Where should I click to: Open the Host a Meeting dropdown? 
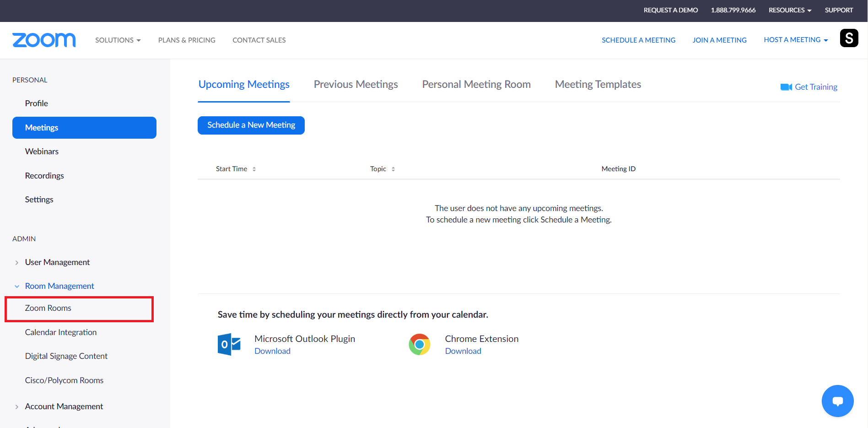click(x=796, y=40)
